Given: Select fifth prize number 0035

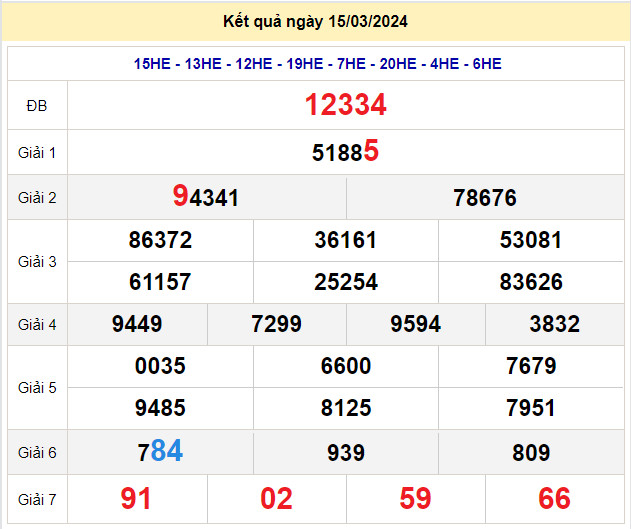Looking at the screenshot, I should tap(160, 366).
